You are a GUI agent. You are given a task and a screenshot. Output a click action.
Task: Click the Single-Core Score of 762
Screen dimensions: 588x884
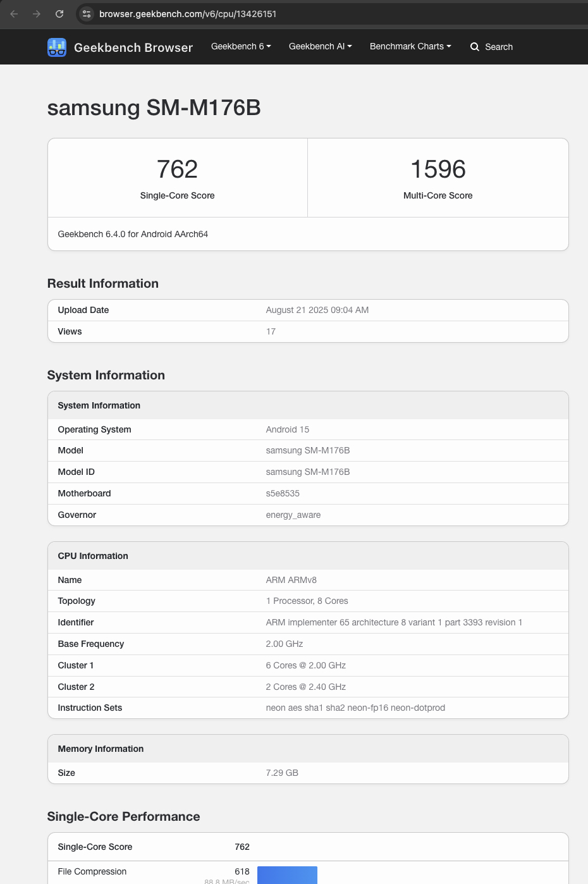177,169
